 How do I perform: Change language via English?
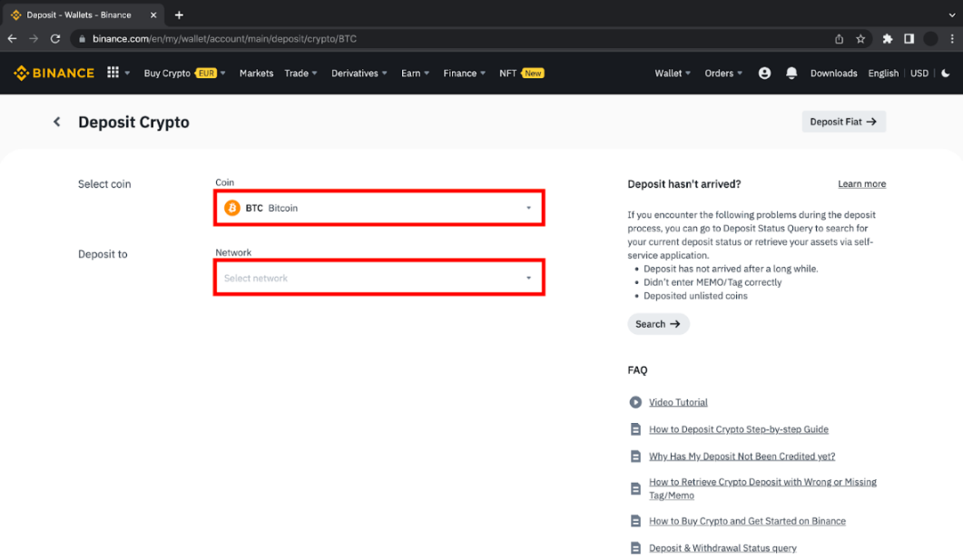(x=883, y=74)
